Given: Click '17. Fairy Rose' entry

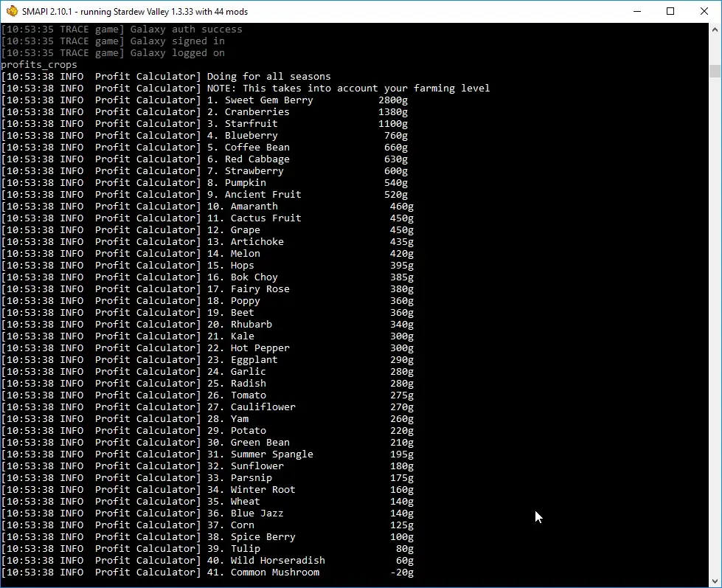Looking at the screenshot, I should pyautogui.click(x=249, y=289).
